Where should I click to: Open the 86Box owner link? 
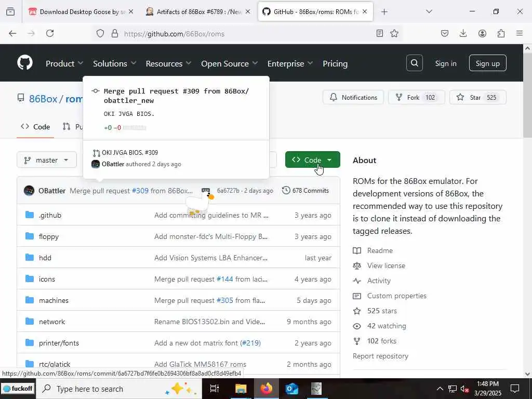(x=43, y=99)
